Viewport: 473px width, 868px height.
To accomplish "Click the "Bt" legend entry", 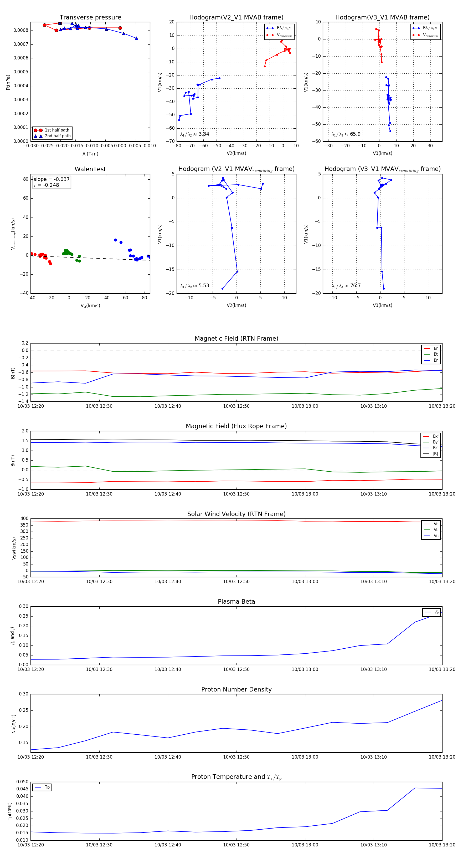I will (431, 354).
